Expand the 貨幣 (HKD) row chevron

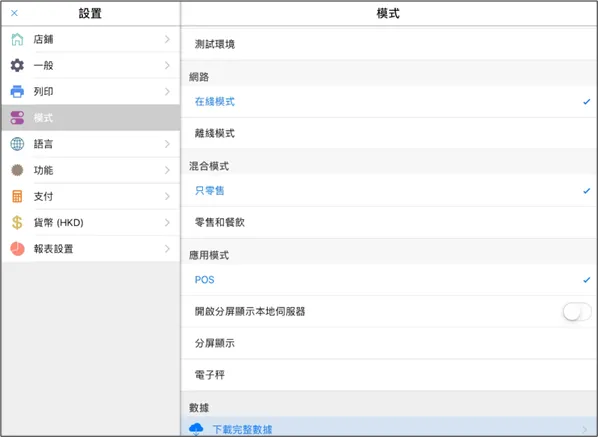click(x=167, y=222)
